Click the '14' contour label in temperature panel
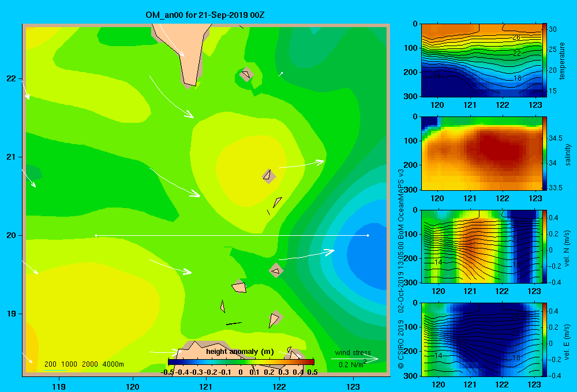 436,76
